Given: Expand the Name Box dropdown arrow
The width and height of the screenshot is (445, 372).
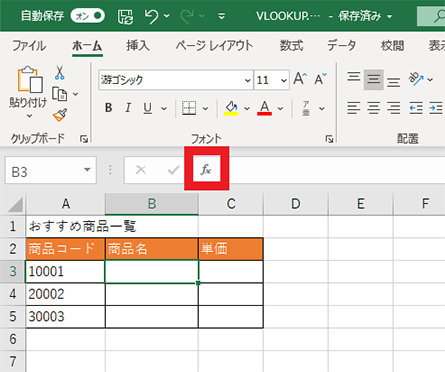Looking at the screenshot, I should 87,170.
